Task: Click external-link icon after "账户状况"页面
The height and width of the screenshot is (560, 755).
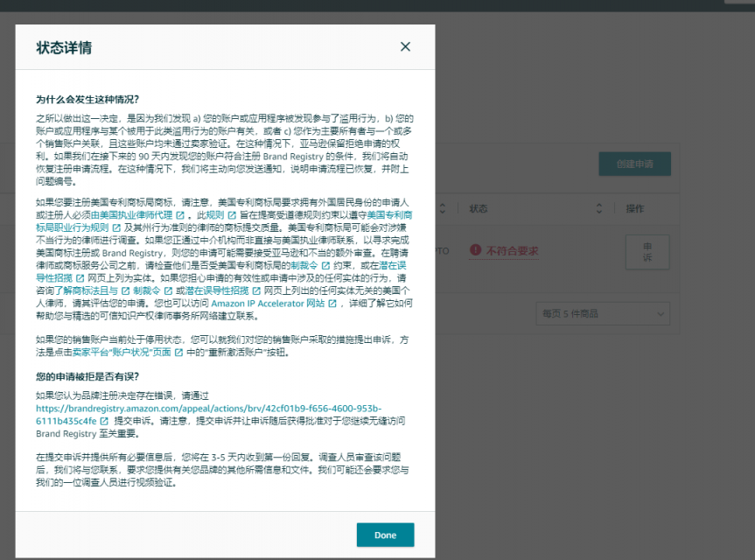Action: pos(178,353)
